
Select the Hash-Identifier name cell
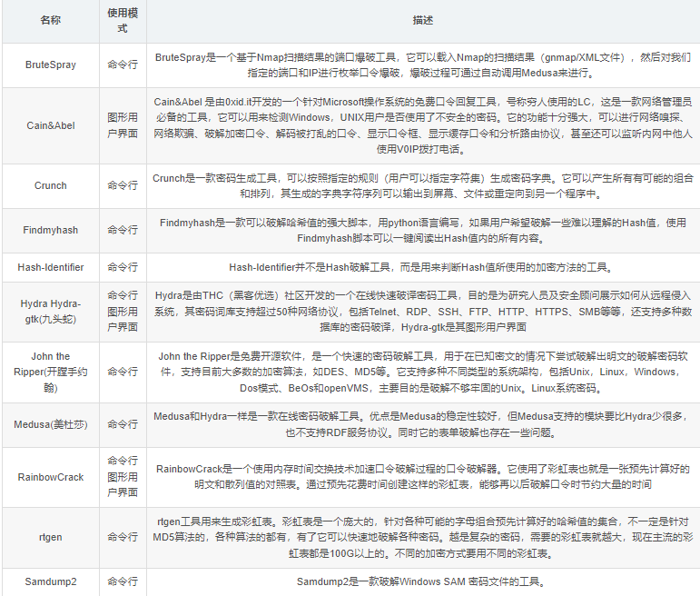51,267
